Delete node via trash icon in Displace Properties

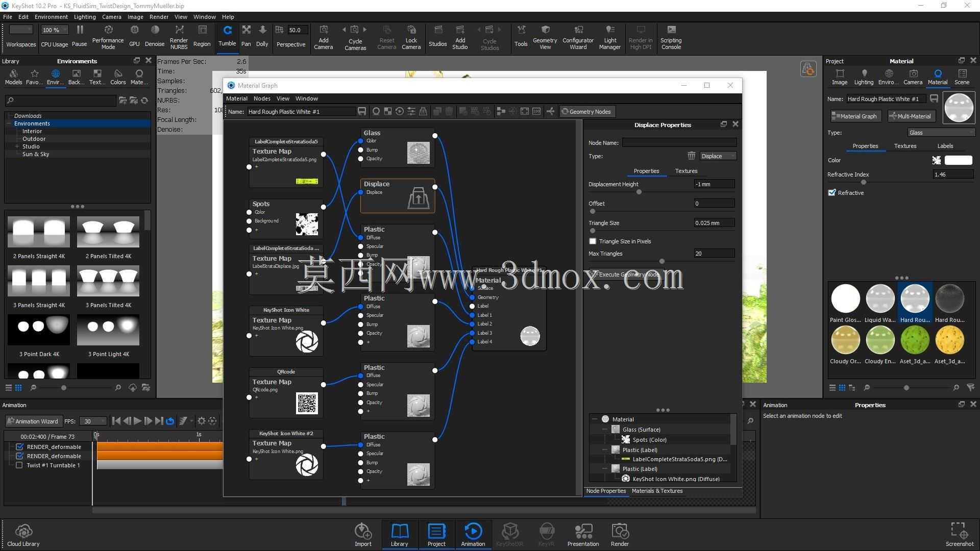click(691, 156)
